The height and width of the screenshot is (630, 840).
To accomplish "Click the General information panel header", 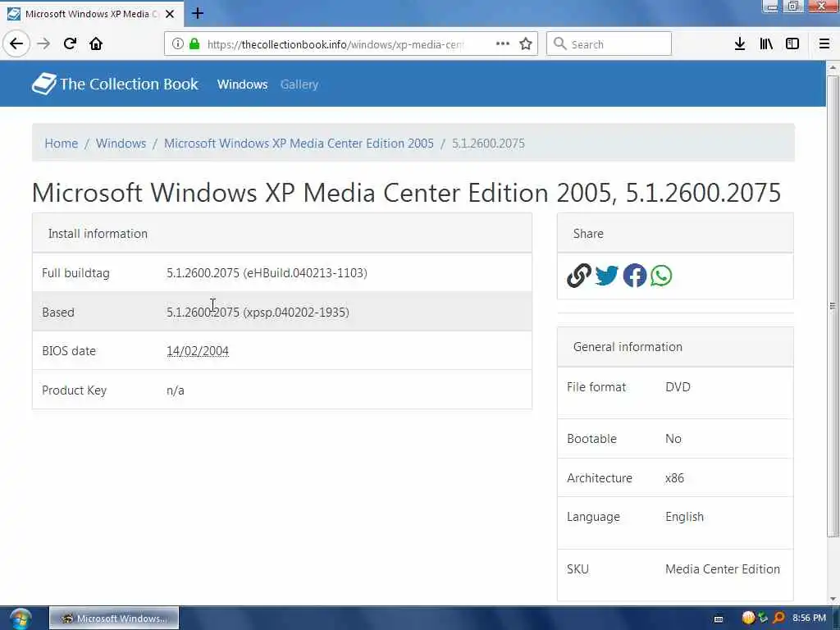I will [675, 347].
